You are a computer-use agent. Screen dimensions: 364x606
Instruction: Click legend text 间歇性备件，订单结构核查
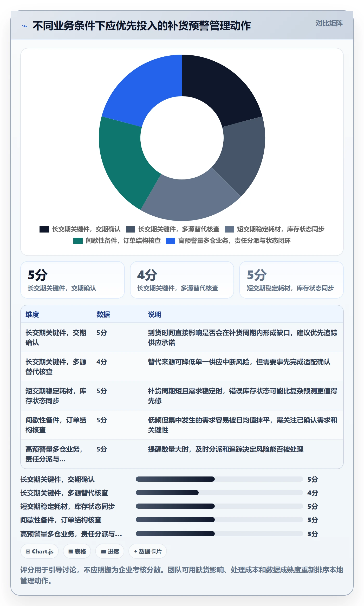[123, 241]
